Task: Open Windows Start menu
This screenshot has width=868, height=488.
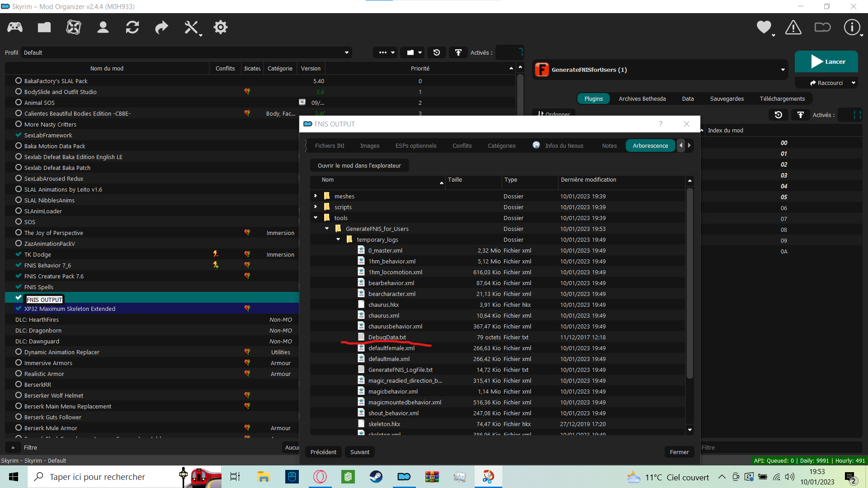Action: click(x=14, y=477)
